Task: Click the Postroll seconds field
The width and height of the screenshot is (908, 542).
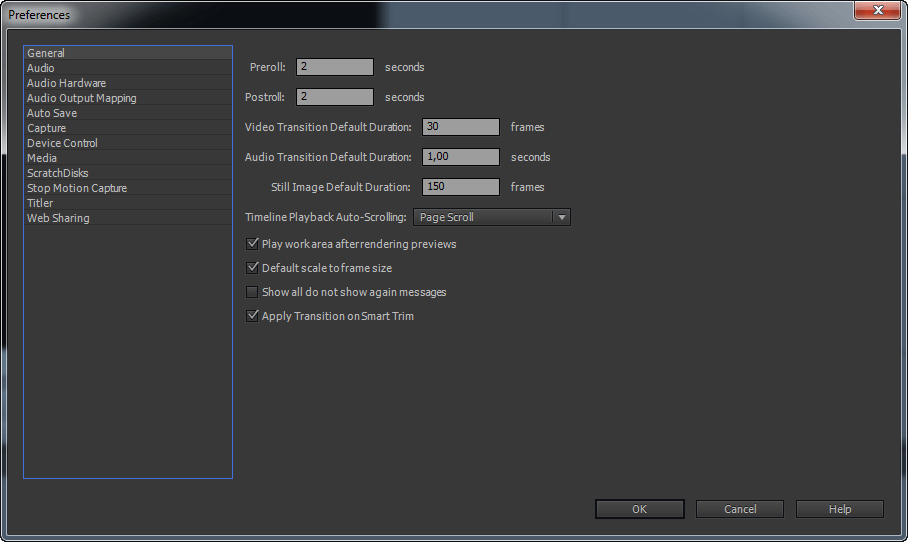Action: 335,97
